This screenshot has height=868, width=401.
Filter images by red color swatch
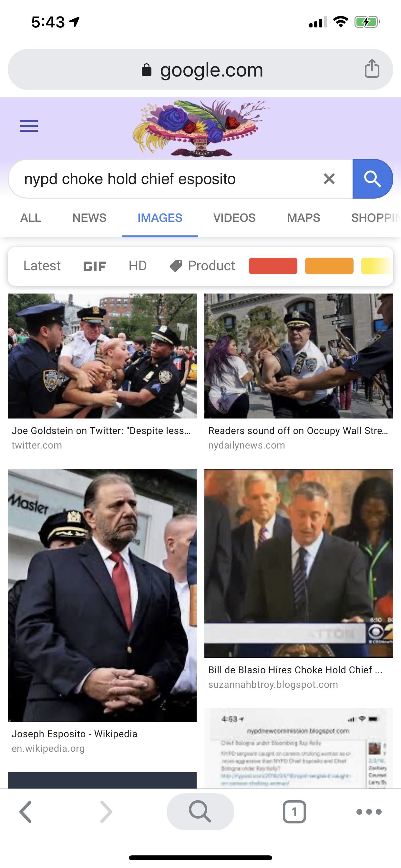tap(273, 266)
